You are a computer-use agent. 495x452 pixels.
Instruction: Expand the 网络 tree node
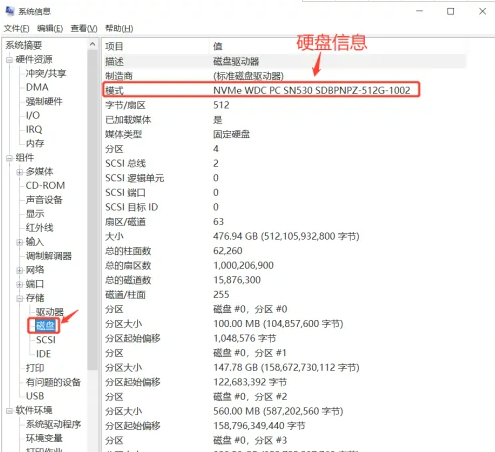coord(20,270)
